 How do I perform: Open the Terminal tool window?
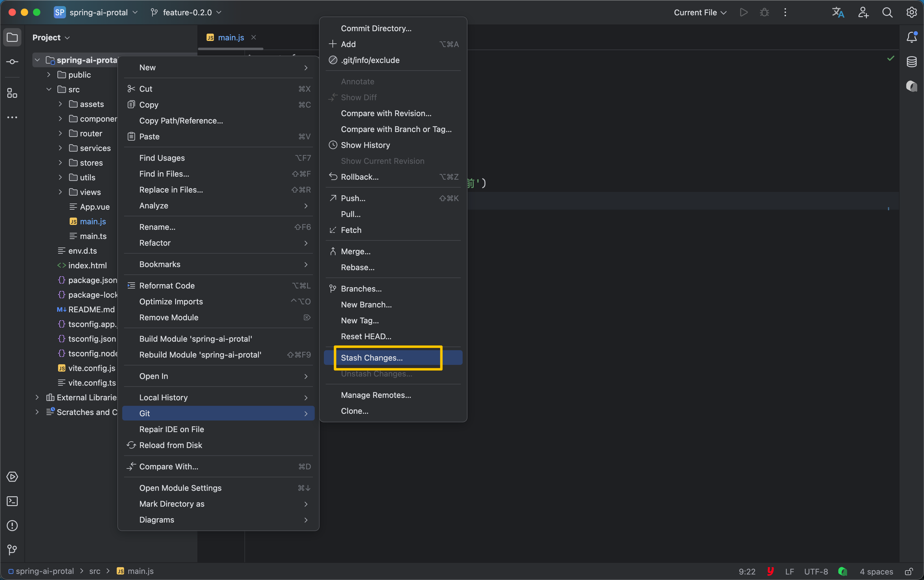12,501
